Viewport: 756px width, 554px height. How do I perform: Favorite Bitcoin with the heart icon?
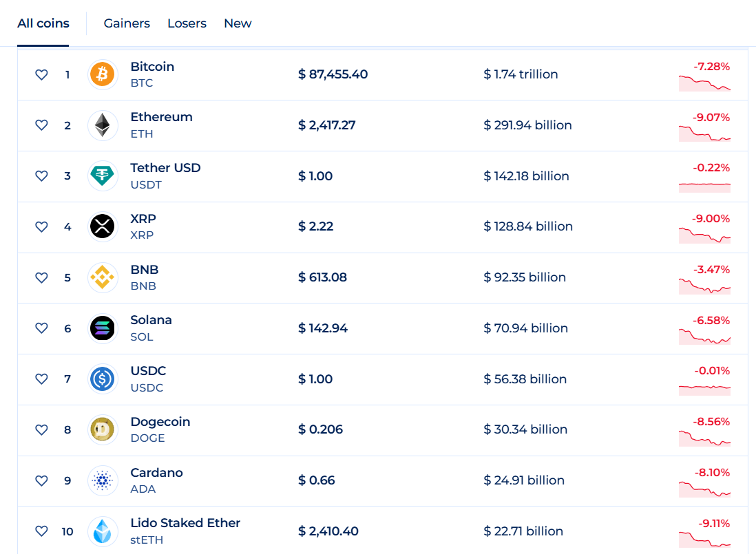[41, 74]
